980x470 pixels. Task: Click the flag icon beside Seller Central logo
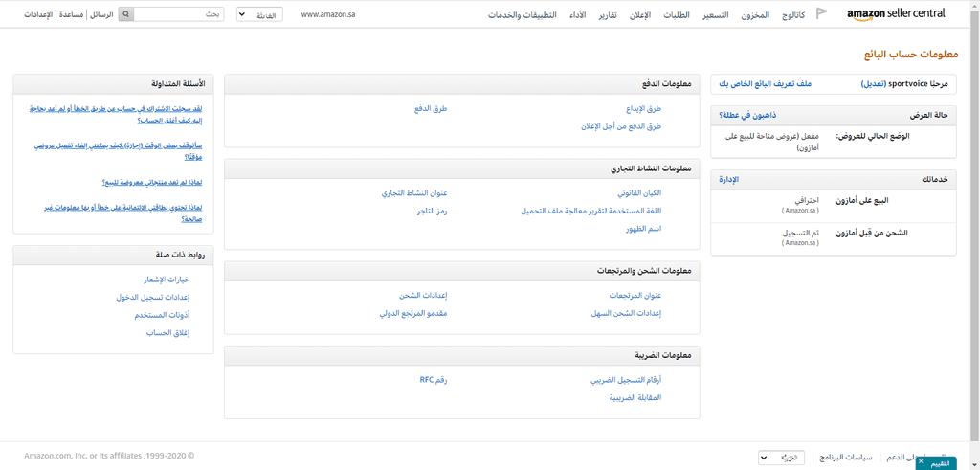(822, 13)
